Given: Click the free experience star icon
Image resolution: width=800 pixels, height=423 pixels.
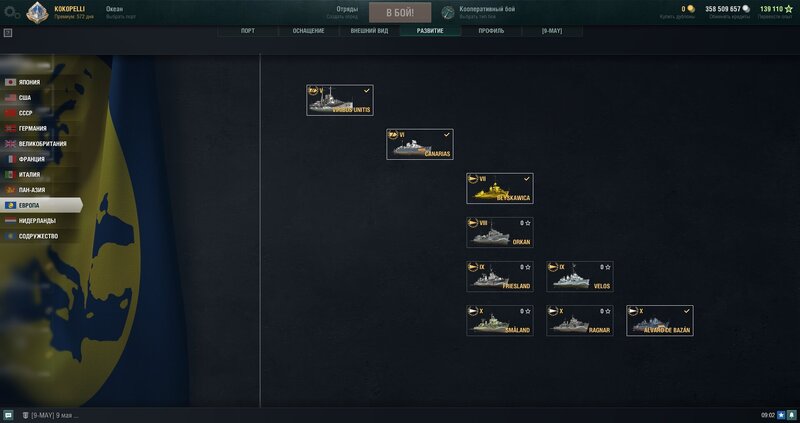Looking at the screenshot, I should pos(789,9).
